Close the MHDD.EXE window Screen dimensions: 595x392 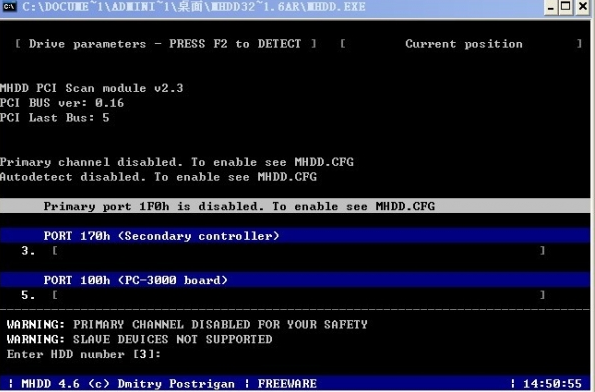coord(583,7)
